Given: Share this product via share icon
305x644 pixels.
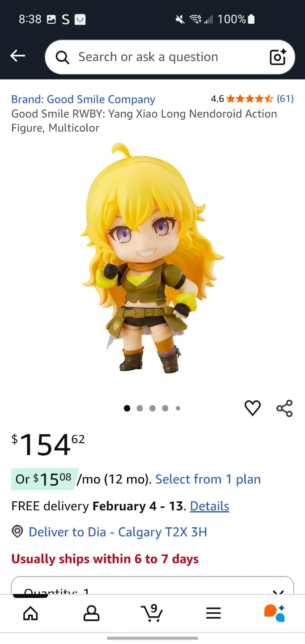Looking at the screenshot, I should (x=284, y=408).
